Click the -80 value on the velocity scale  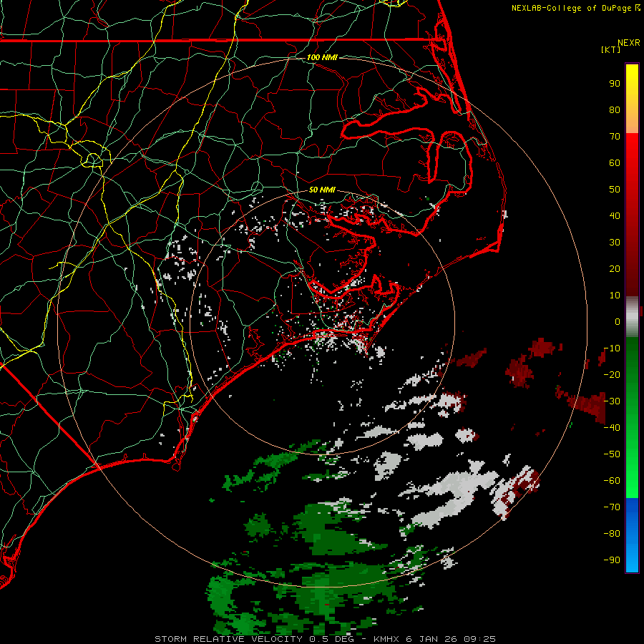(612, 534)
